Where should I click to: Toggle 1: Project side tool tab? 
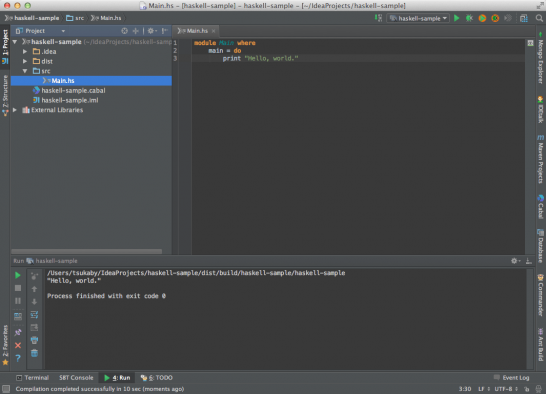(x=5, y=46)
